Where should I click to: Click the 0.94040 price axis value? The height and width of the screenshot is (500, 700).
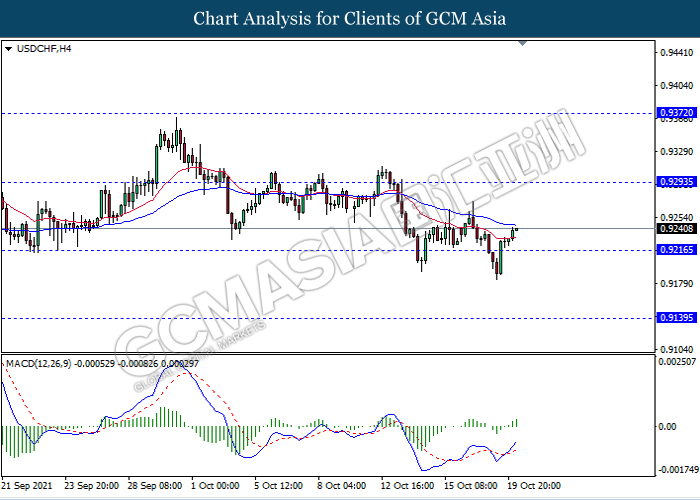point(677,86)
